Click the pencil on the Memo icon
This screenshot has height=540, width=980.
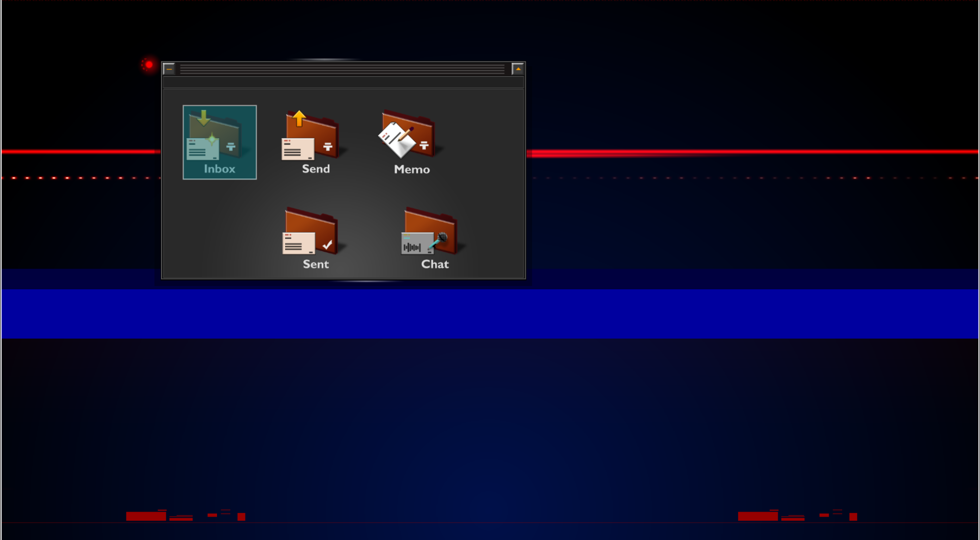click(406, 134)
